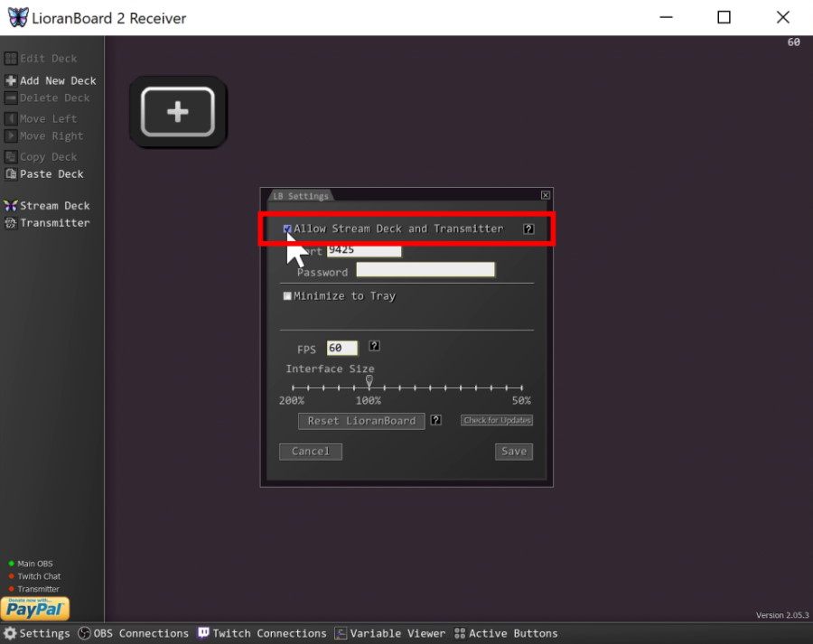Toggle Allow Stream Deck and Transmitter checkbox
Viewport: 813px width, 644px height.
[x=287, y=229]
